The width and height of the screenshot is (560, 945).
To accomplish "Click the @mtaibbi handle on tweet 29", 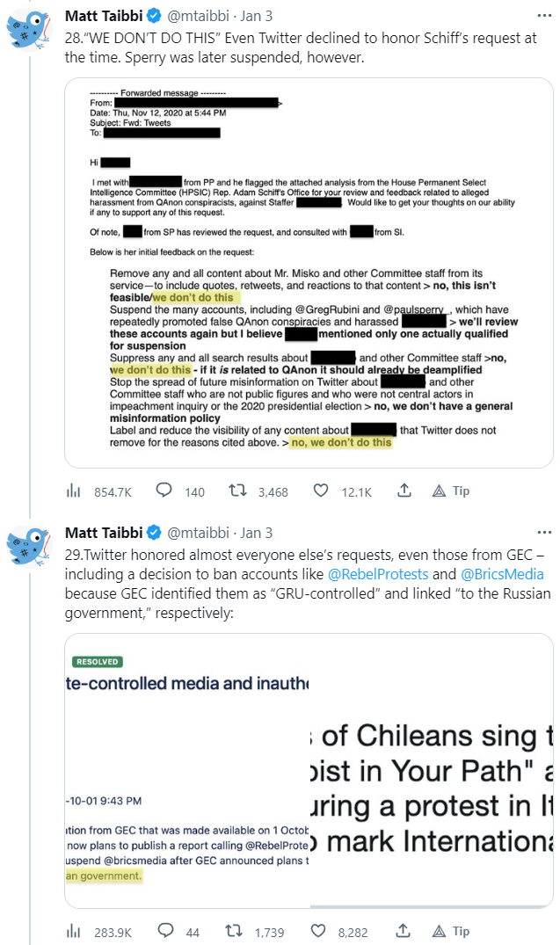I will [197, 533].
